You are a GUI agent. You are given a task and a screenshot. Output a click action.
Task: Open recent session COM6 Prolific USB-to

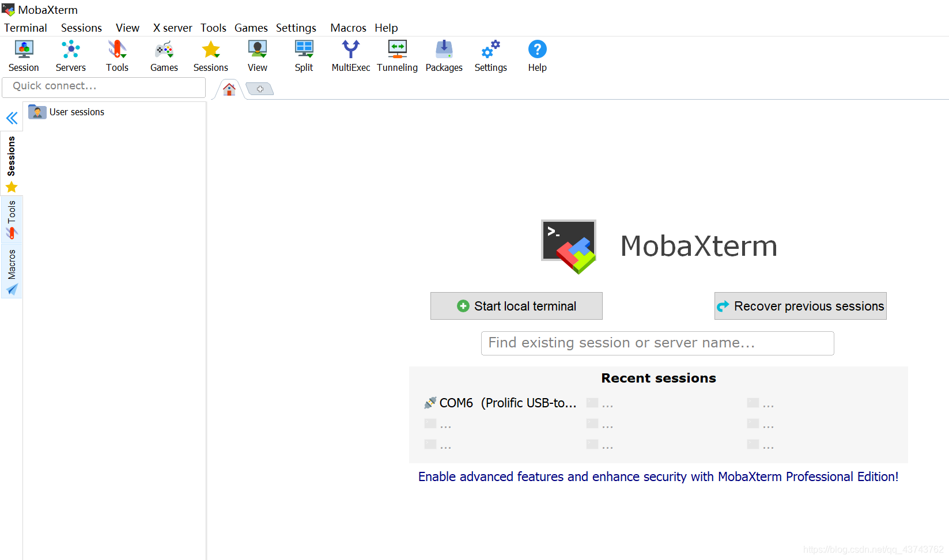[x=500, y=403]
